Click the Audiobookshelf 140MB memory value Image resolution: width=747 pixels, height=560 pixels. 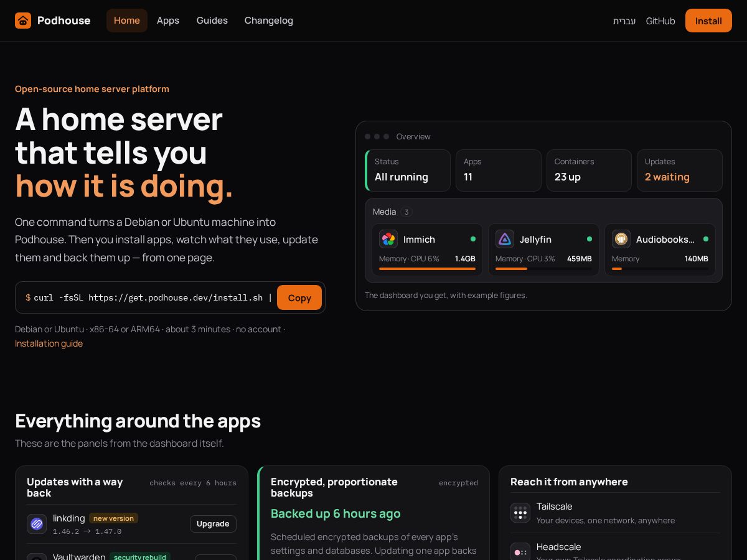click(697, 259)
